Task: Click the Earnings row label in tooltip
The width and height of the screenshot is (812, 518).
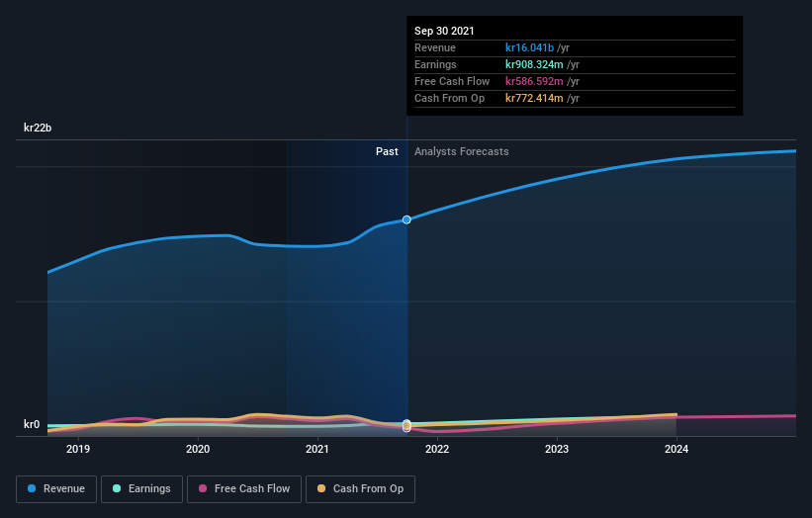Action: point(435,64)
